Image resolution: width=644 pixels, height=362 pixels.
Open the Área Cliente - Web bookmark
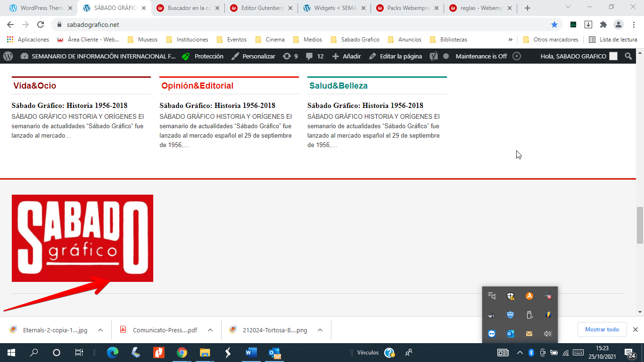coord(88,40)
